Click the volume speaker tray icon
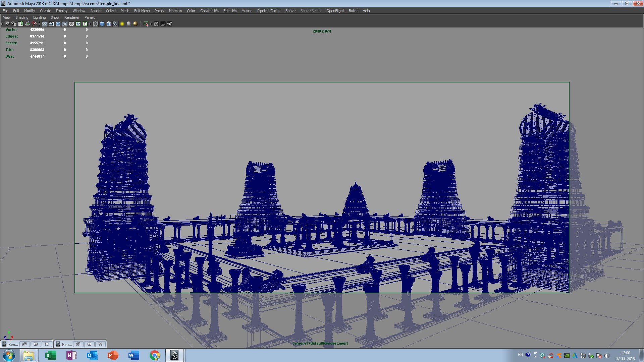This screenshot has width=644, height=362. [x=607, y=356]
